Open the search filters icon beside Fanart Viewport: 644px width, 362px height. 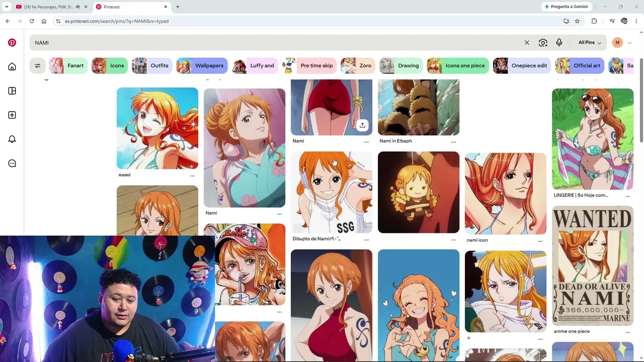pos(37,66)
